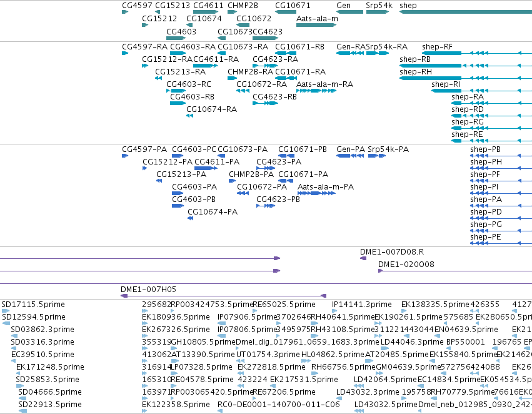Select the Aats-ala-m-PA protein label
The height and width of the screenshot is (414, 532).
point(325,187)
